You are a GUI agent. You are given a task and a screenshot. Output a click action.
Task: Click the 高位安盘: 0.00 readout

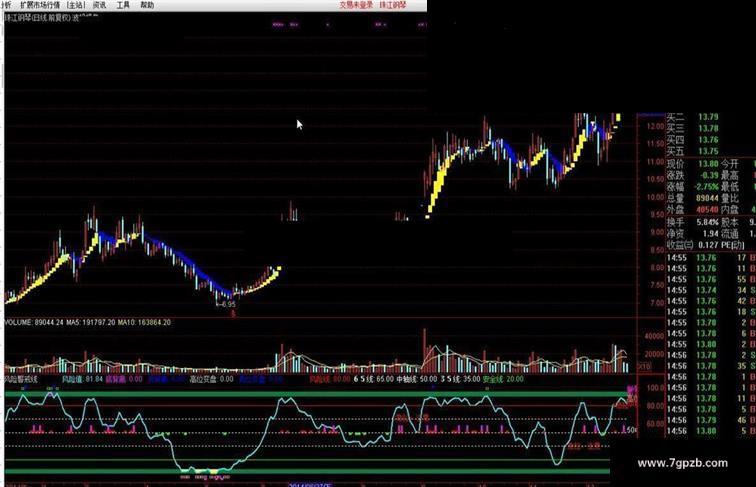[x=211, y=379]
